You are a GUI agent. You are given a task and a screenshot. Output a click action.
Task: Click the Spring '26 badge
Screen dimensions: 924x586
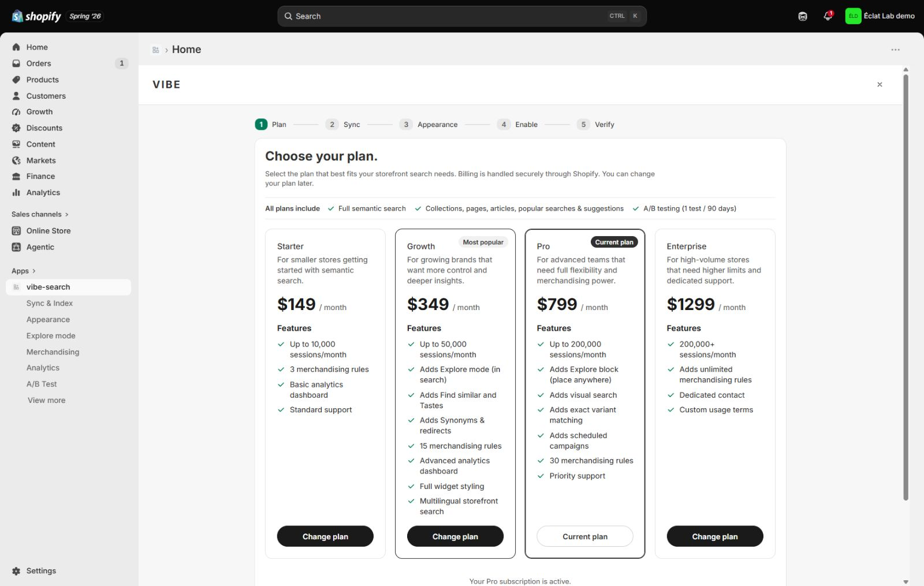pyautogui.click(x=85, y=16)
